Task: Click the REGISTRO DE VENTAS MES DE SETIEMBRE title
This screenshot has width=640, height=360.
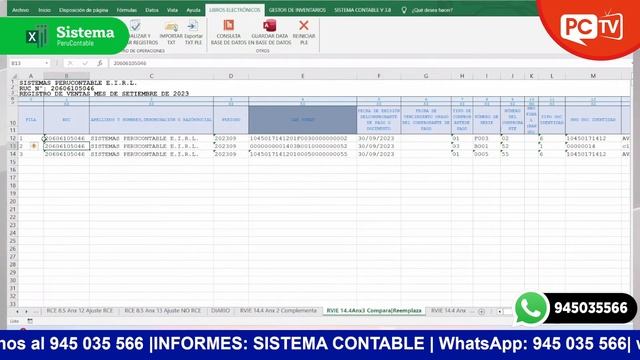Action: (104, 94)
